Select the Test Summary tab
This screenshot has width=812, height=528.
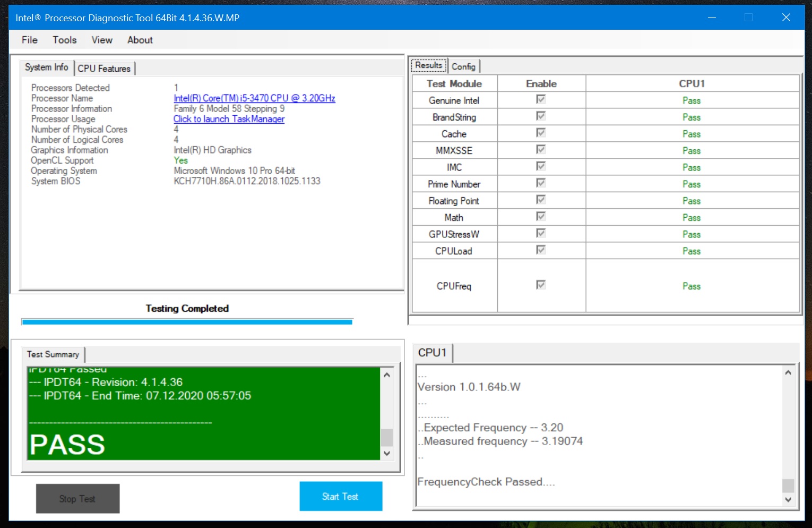53,354
